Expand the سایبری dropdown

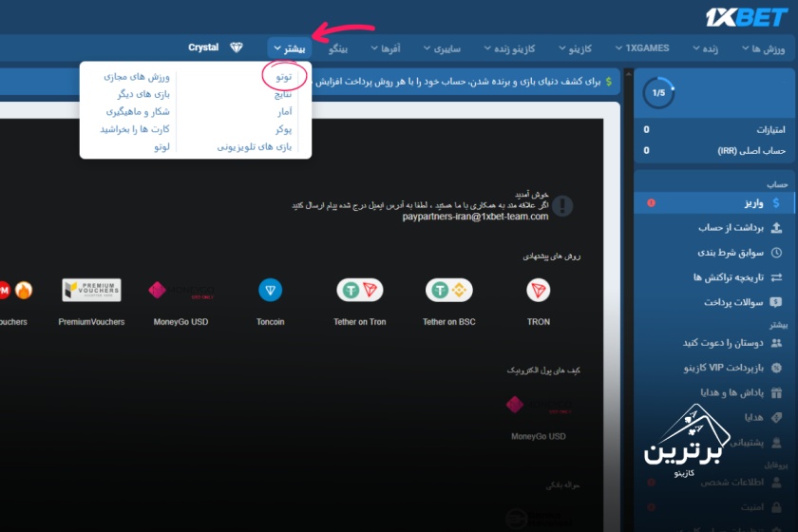[x=442, y=48]
